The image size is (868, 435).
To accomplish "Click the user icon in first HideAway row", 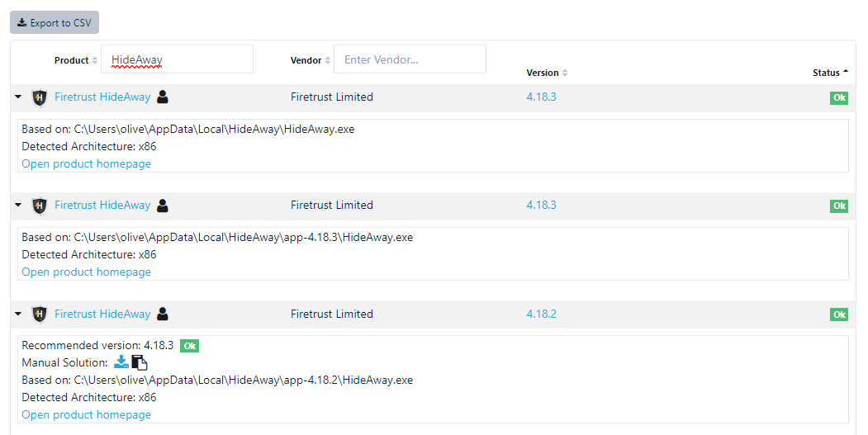I will pos(162,97).
